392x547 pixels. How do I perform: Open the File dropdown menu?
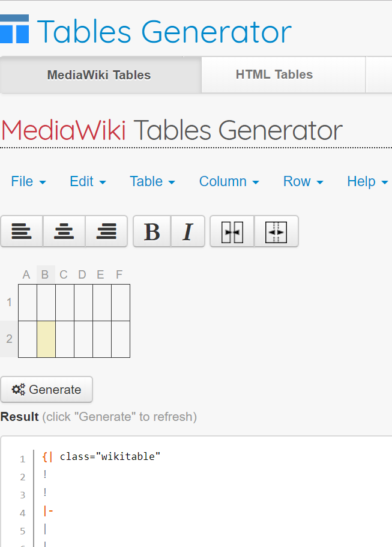28,181
